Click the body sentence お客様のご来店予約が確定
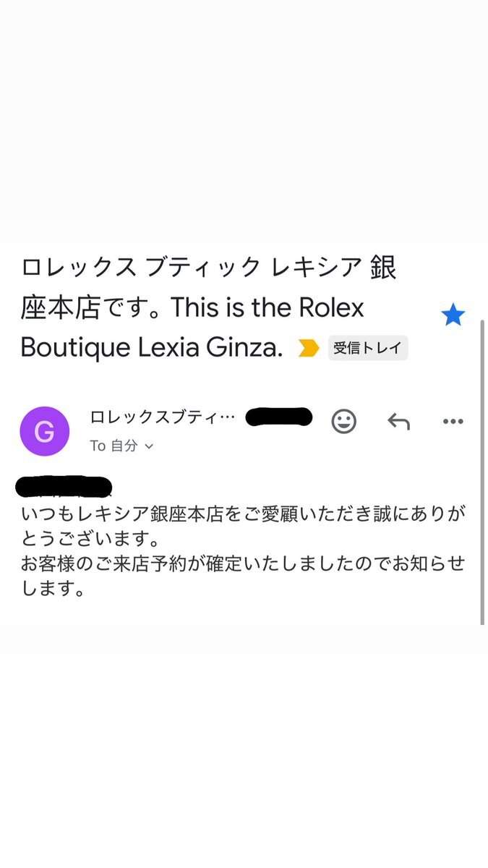488x868 pixels. [243, 565]
